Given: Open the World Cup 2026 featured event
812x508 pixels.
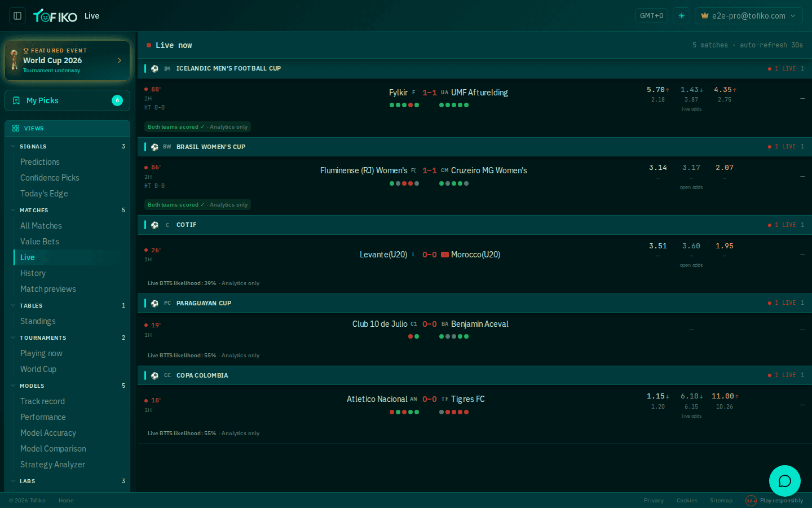Looking at the screenshot, I should pyautogui.click(x=67, y=60).
